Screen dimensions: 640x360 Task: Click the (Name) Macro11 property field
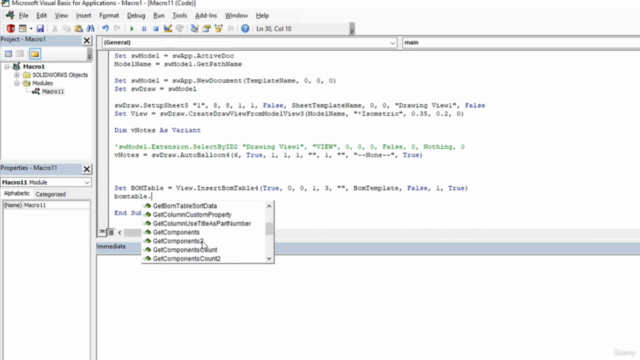(46, 205)
